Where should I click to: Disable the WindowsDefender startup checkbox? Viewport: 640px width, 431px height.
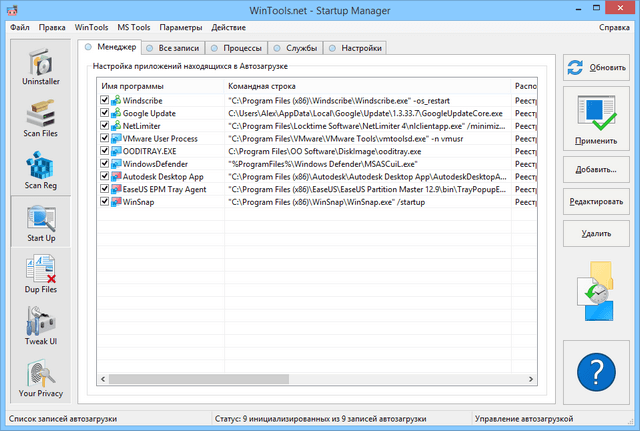click(x=104, y=163)
